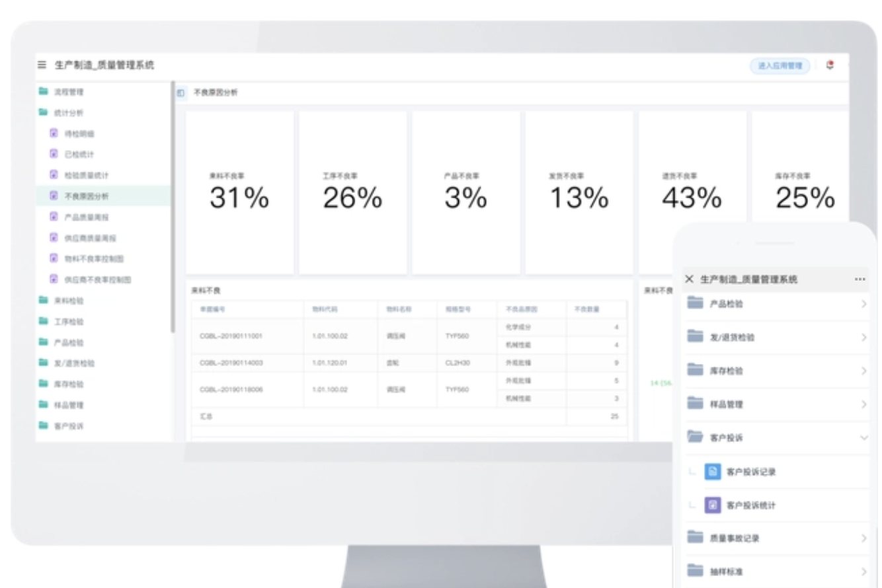Viewport: 882px width, 588px height.
Task: Click the 不良原因分析 report icon in sidebar
Action: (54, 196)
